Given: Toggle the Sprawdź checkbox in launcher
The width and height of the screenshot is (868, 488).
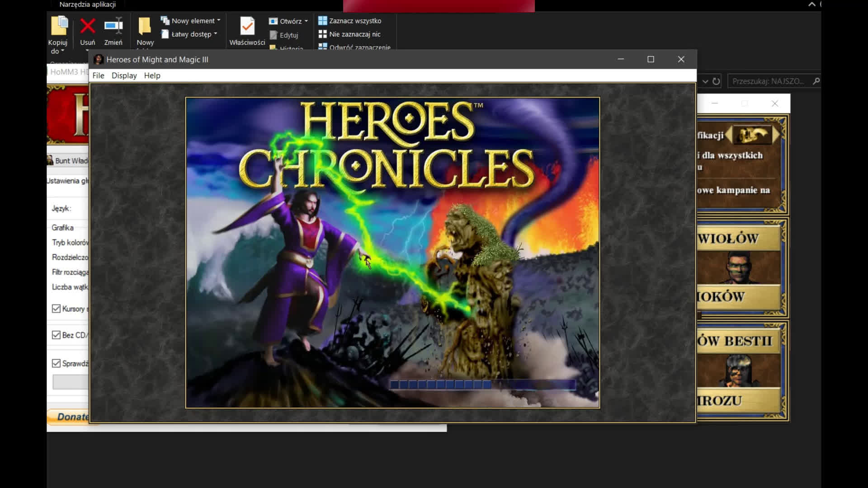Looking at the screenshot, I should tap(56, 363).
